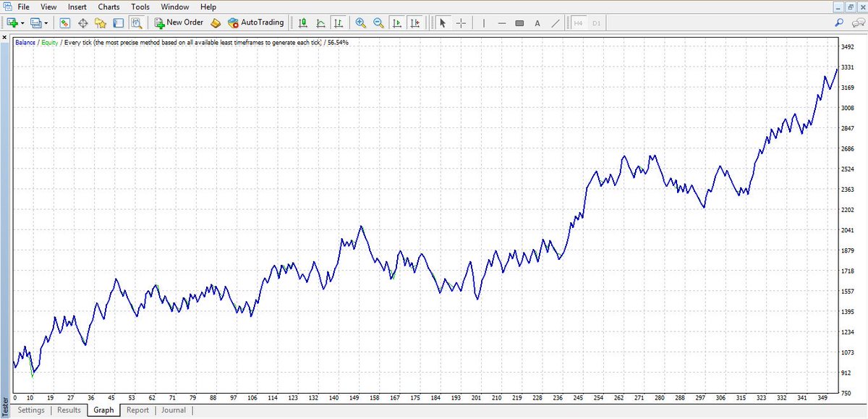
Task: Open the Charts menu
Action: click(x=109, y=7)
